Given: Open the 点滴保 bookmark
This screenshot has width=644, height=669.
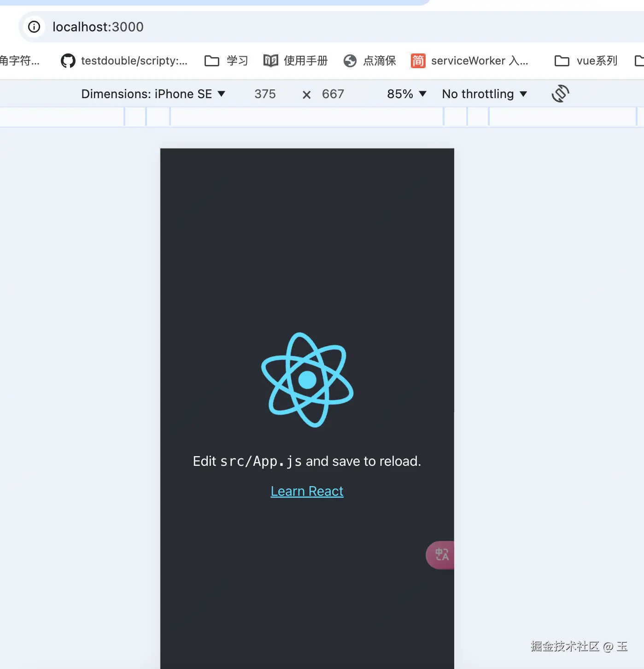Looking at the screenshot, I should [370, 61].
